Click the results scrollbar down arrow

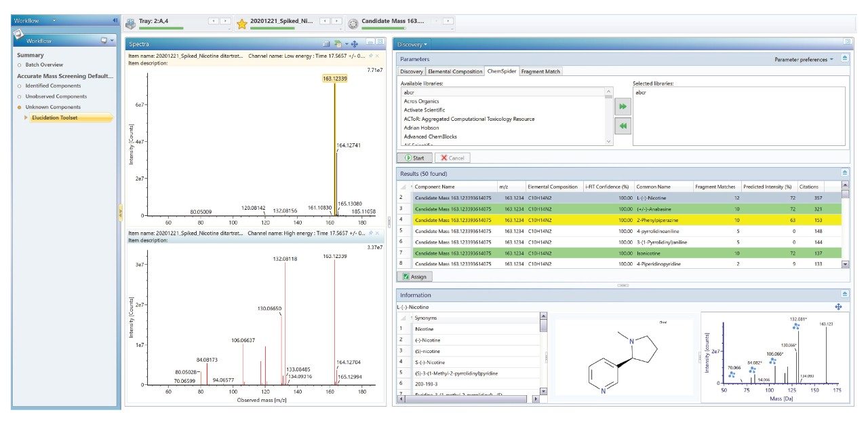pos(845,265)
